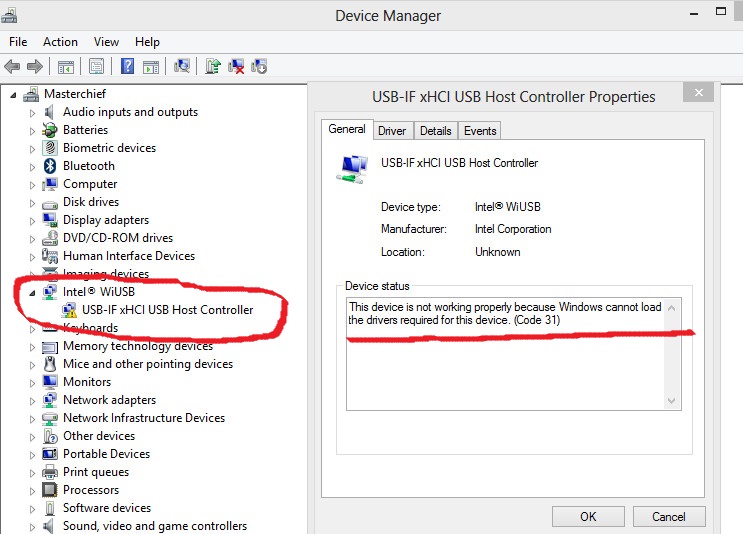Expand the Audio inputs and outputs node
Screen dimensions: 743x534
[x=32, y=113]
